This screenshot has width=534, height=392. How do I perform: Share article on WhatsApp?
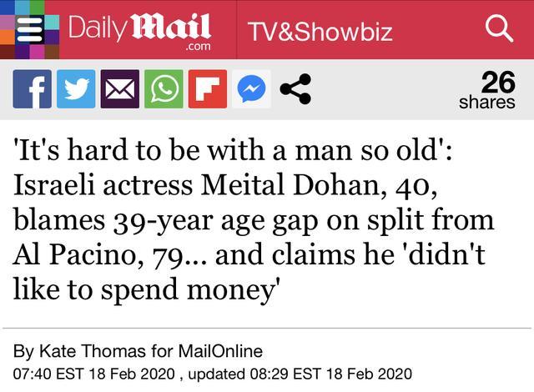pyautogui.click(x=164, y=90)
